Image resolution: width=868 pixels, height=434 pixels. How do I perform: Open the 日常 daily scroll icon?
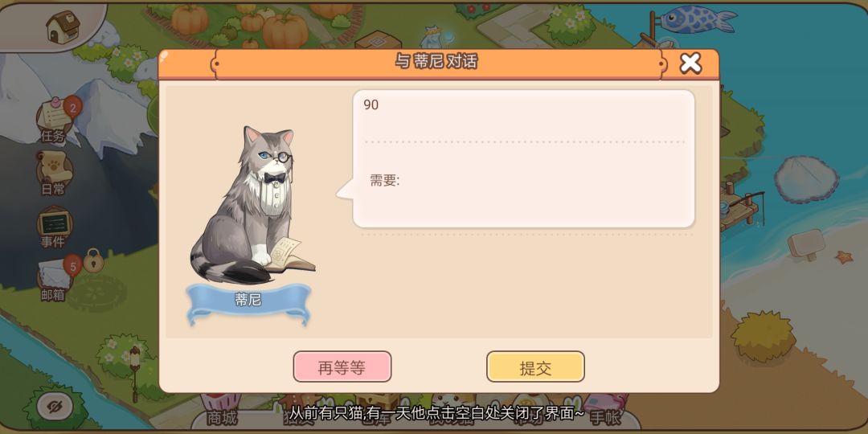(x=54, y=174)
